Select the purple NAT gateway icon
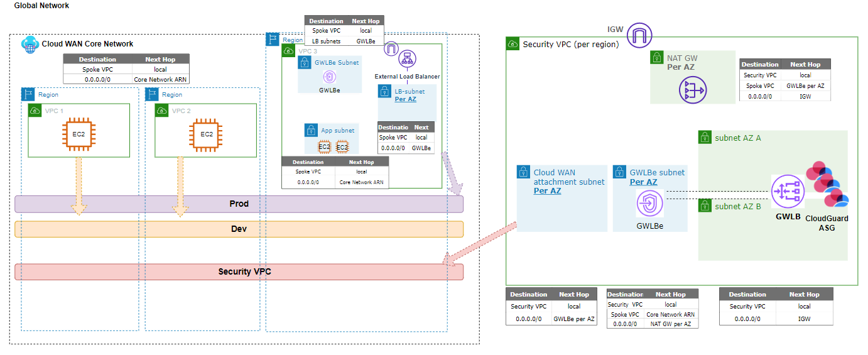 pyautogui.click(x=692, y=90)
